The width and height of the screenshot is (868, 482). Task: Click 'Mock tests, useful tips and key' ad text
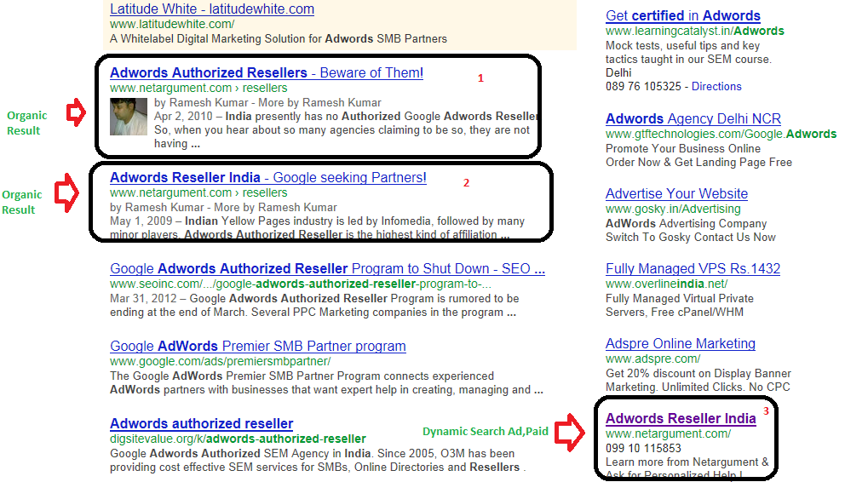click(682, 46)
